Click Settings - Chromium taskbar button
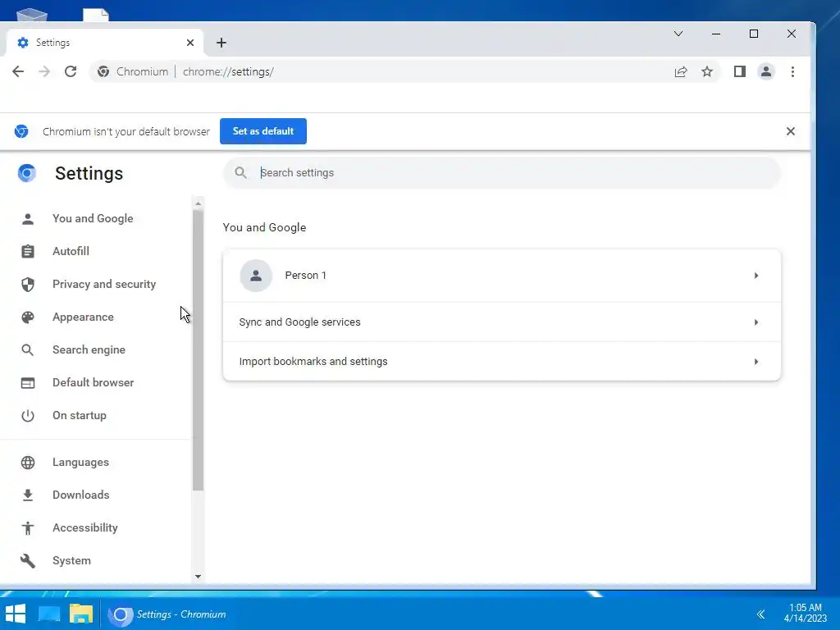 point(167,614)
